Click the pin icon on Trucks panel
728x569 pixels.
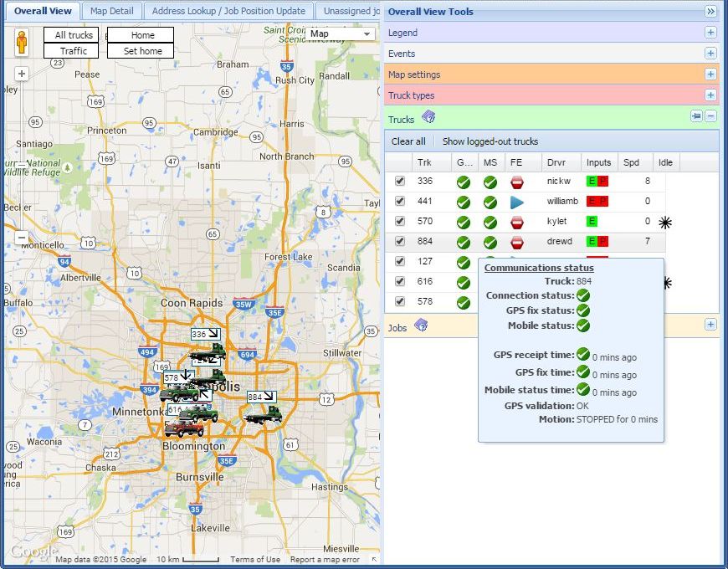695,117
